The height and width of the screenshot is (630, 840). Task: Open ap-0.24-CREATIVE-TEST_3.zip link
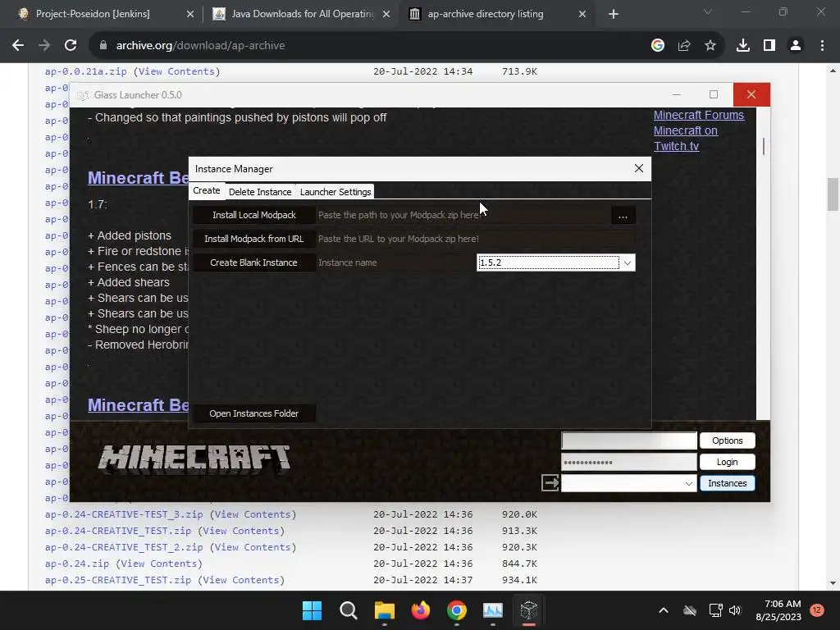click(124, 514)
